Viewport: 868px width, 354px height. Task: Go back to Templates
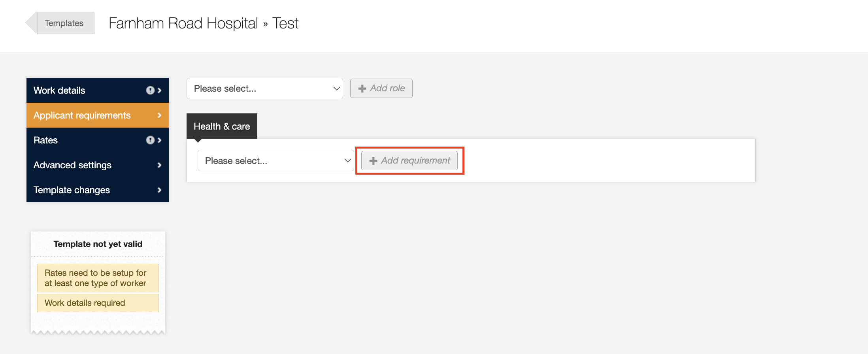point(64,23)
